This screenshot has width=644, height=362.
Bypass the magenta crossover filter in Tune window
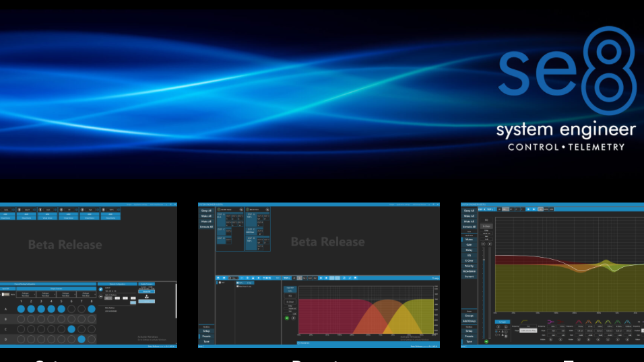[x=551, y=339]
